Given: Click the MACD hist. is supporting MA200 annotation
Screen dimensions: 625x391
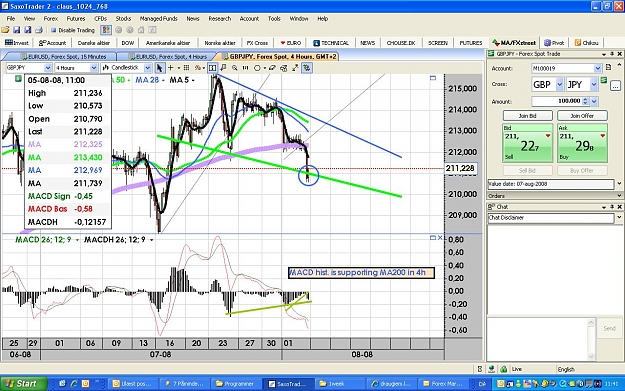Looking at the screenshot, I should [x=361, y=273].
